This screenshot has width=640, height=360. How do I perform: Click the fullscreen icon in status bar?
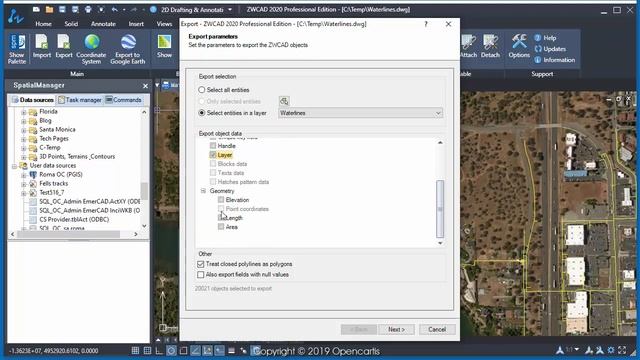(622, 350)
